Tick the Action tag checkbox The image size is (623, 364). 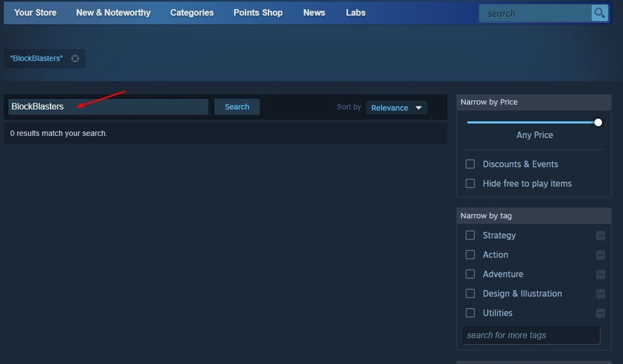coord(470,254)
